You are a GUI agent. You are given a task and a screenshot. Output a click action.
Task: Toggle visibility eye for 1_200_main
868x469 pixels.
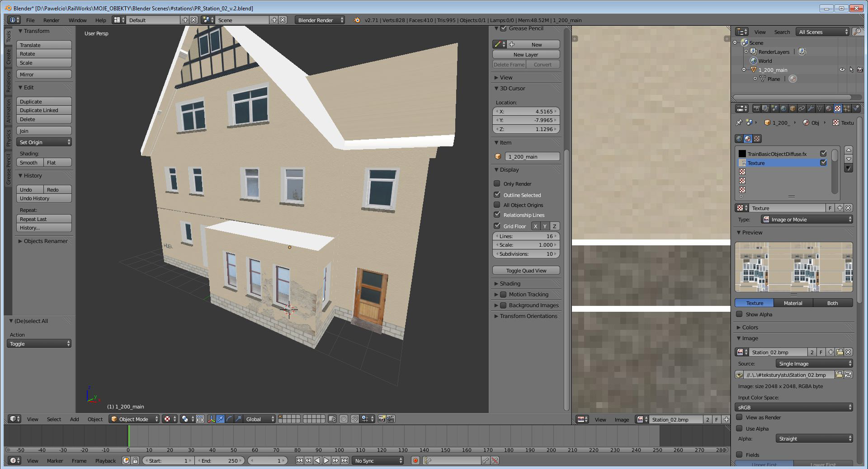click(842, 70)
